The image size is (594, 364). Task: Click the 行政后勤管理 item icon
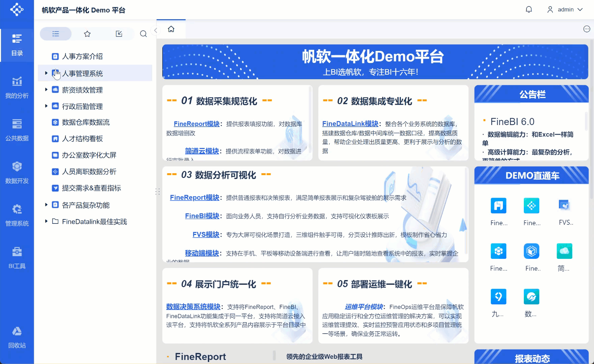(x=55, y=106)
